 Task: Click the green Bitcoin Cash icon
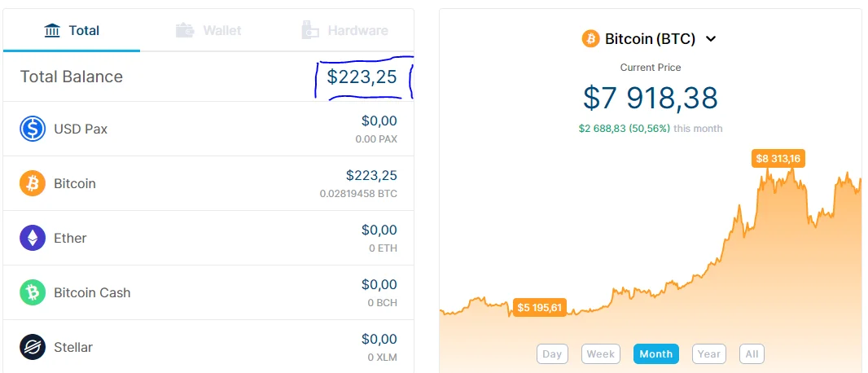click(x=33, y=292)
